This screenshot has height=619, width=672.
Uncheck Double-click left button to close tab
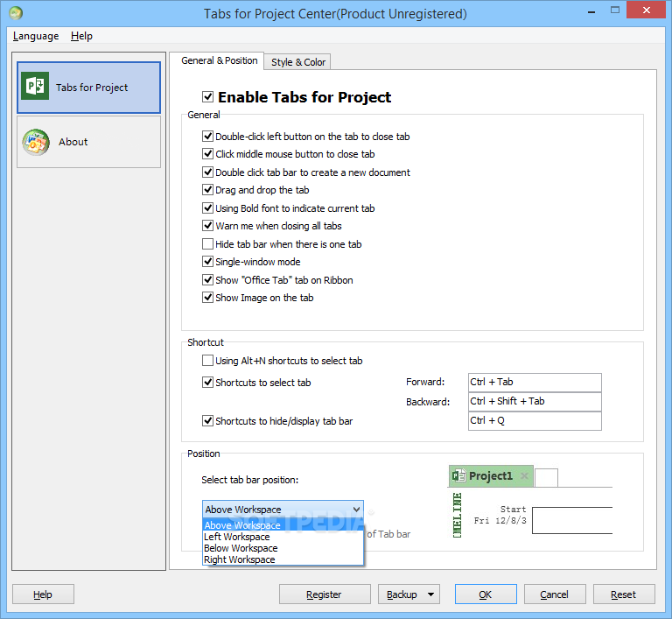click(208, 137)
